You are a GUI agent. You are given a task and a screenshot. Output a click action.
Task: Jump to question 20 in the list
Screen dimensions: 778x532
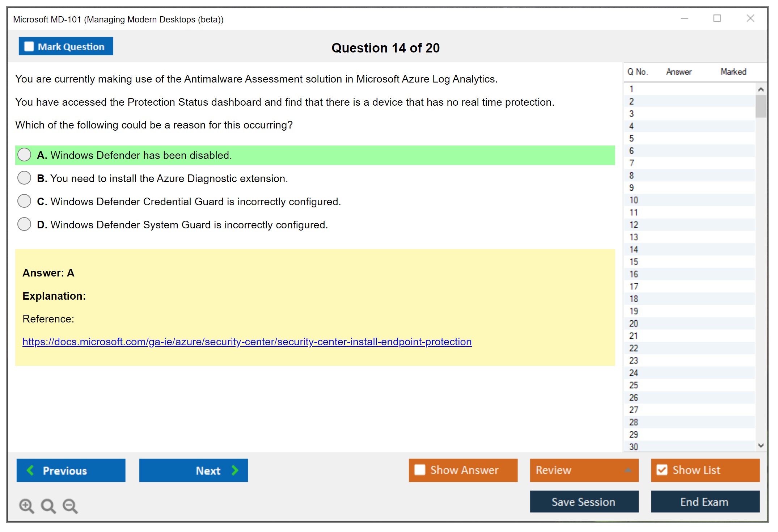tap(634, 324)
